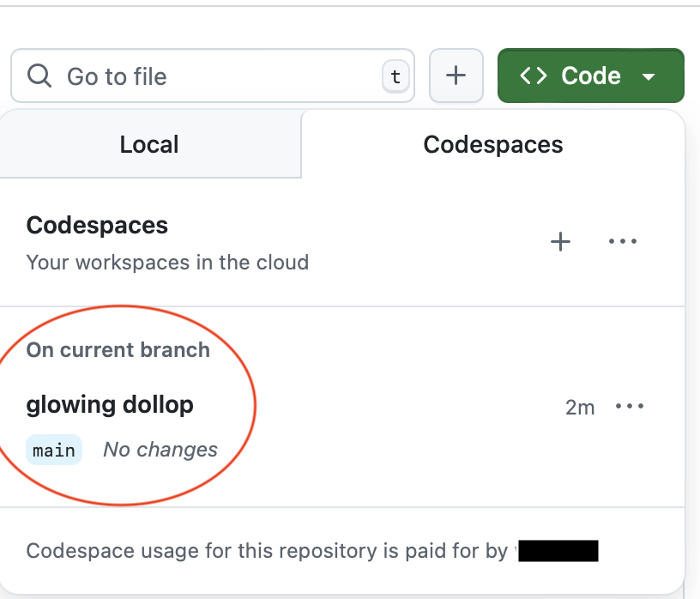Create a new codespace with the plus icon
Viewport: 700px width, 599px height.
(x=559, y=242)
